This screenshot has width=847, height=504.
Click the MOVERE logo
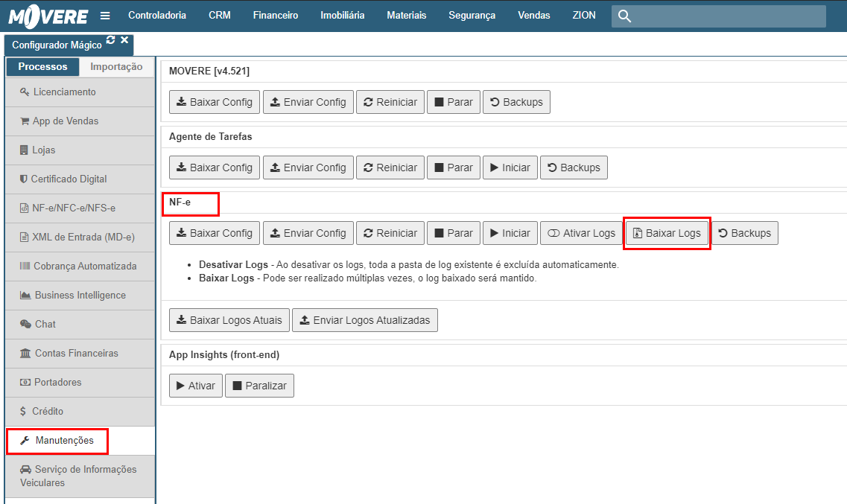point(48,16)
